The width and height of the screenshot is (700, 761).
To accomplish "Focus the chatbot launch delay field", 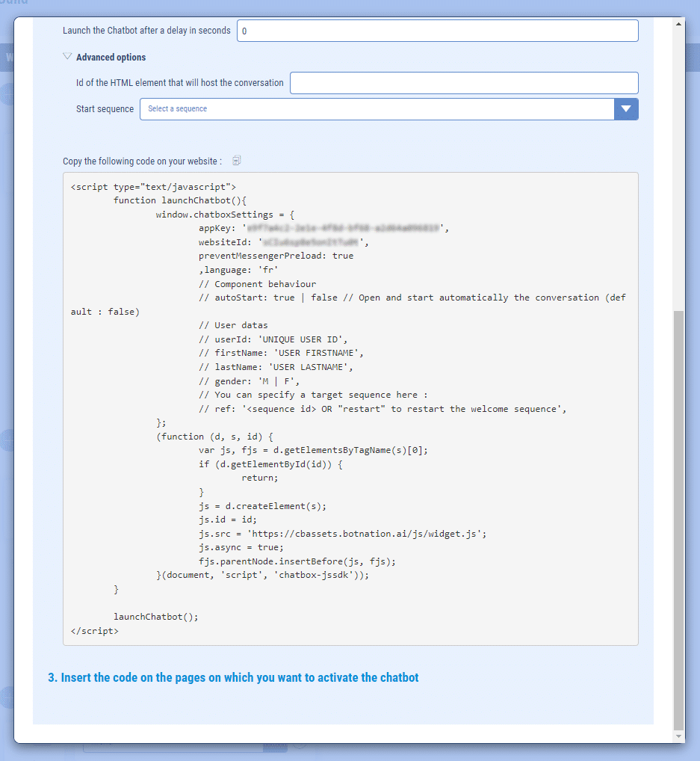I will click(437, 31).
